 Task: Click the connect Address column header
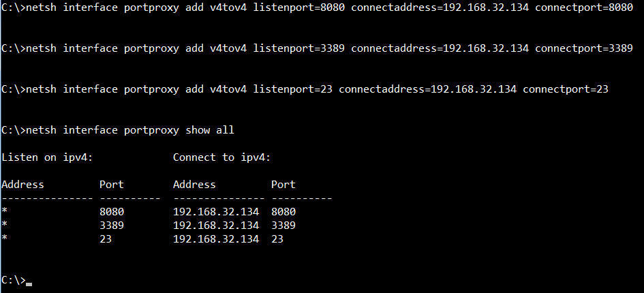[194, 185]
